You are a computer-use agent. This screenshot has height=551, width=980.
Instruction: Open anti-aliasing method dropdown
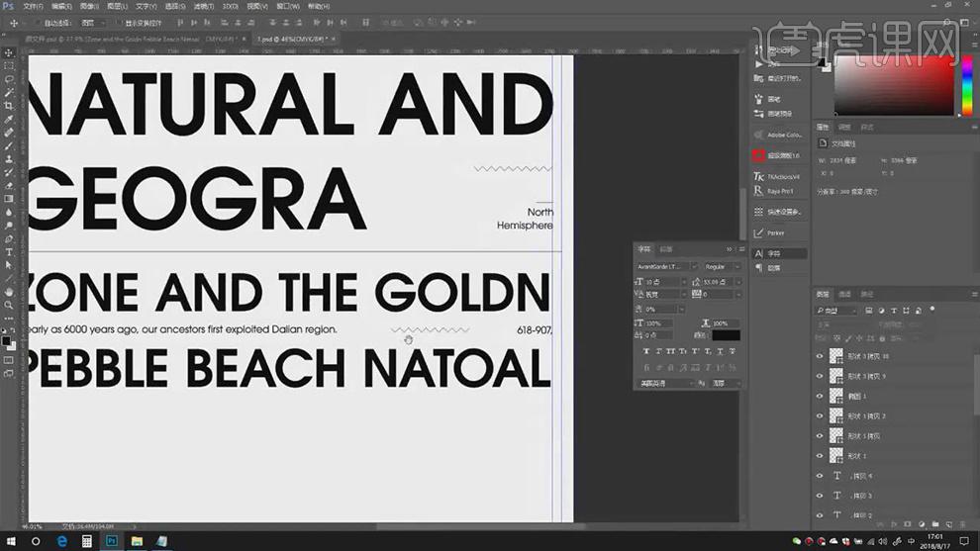coord(727,384)
